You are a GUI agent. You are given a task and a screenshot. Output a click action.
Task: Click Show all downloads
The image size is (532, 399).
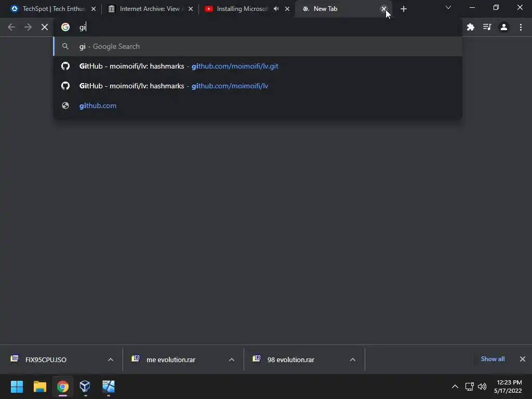[493, 359]
